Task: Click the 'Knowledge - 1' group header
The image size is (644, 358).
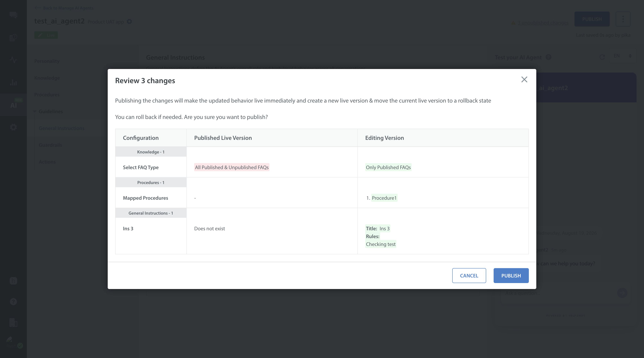Action: (x=151, y=152)
